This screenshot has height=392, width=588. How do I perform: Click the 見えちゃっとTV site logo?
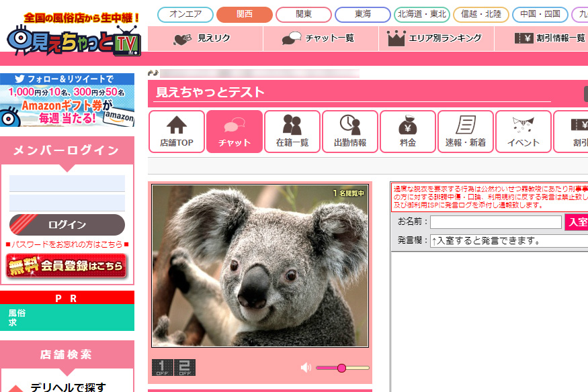coord(73,40)
